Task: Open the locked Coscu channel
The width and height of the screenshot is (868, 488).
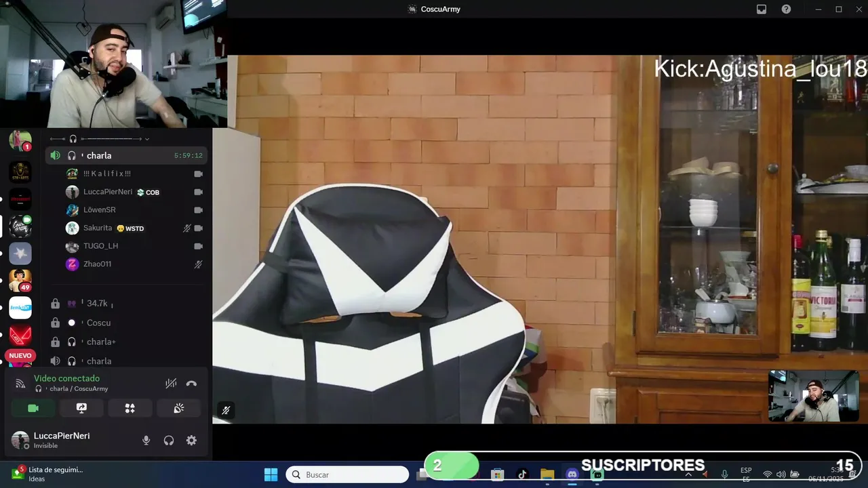Action: [126, 323]
